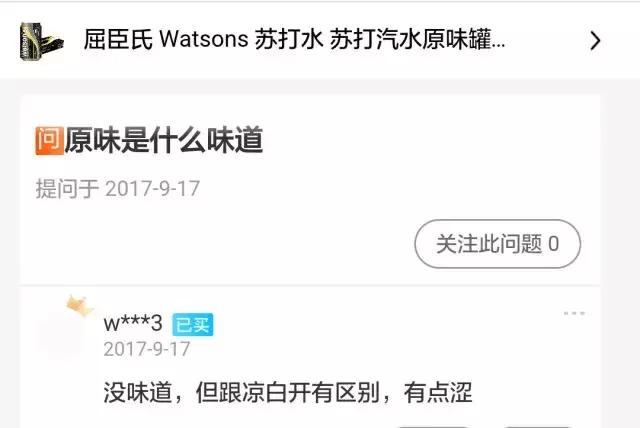Open the three-dot more options menu on the answer
640x428 pixels.
[574, 313]
